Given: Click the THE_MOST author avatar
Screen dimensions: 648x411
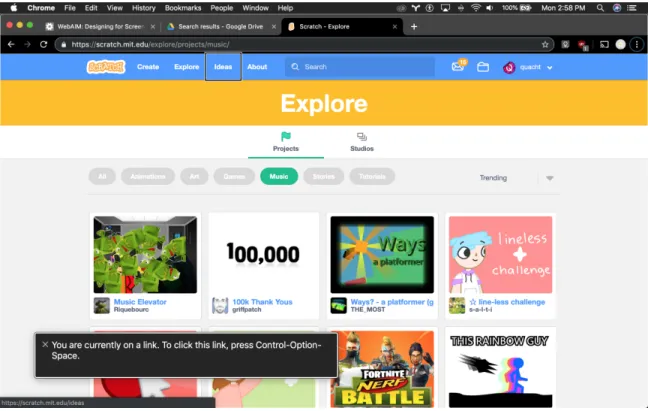Looking at the screenshot, I should (338, 306).
